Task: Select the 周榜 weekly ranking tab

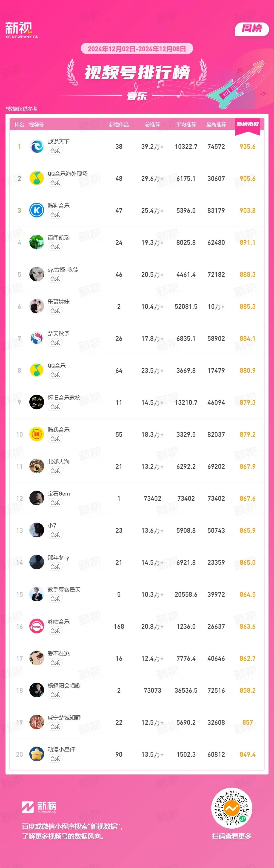Action: pyautogui.click(x=252, y=29)
